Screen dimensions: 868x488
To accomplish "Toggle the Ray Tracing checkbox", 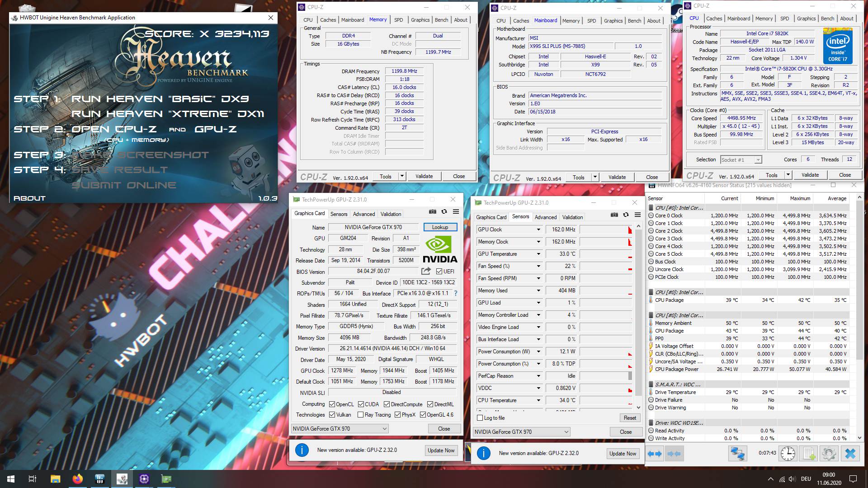I will [360, 415].
